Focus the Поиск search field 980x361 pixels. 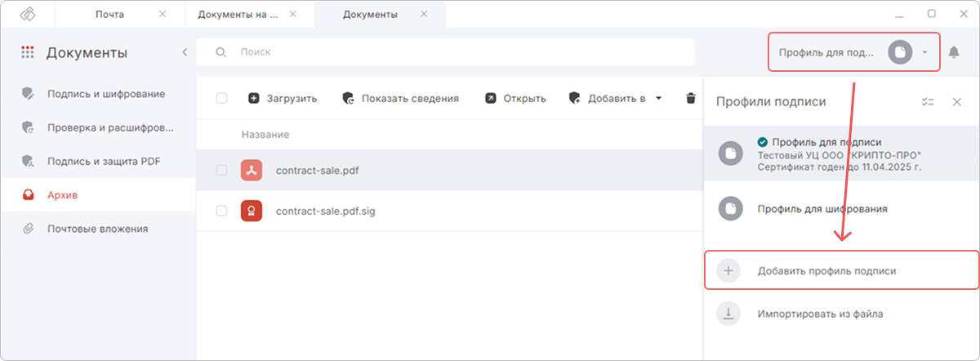point(446,52)
